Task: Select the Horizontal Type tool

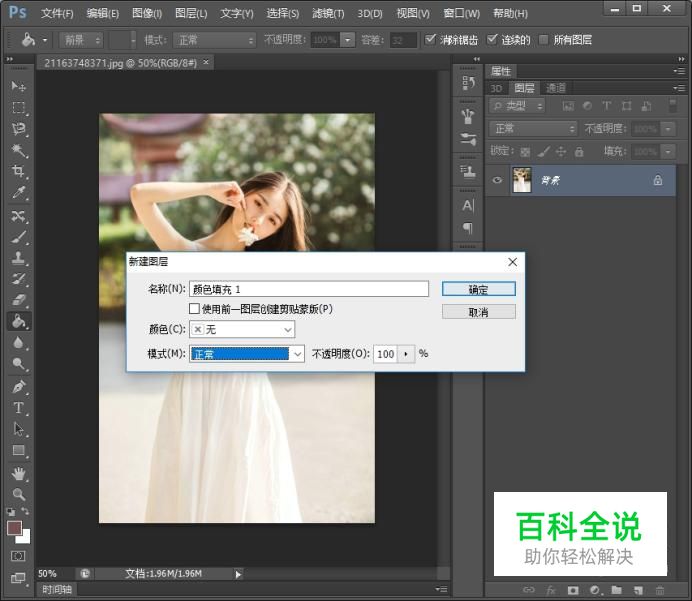Action: 19,408
